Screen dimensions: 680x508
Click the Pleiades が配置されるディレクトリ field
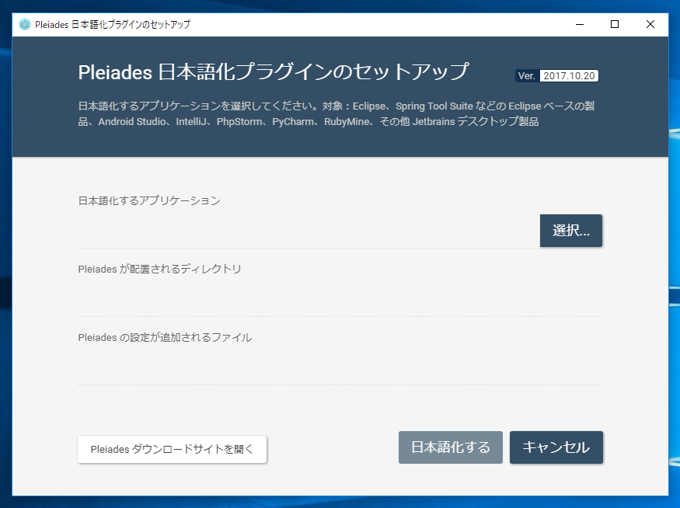340,299
